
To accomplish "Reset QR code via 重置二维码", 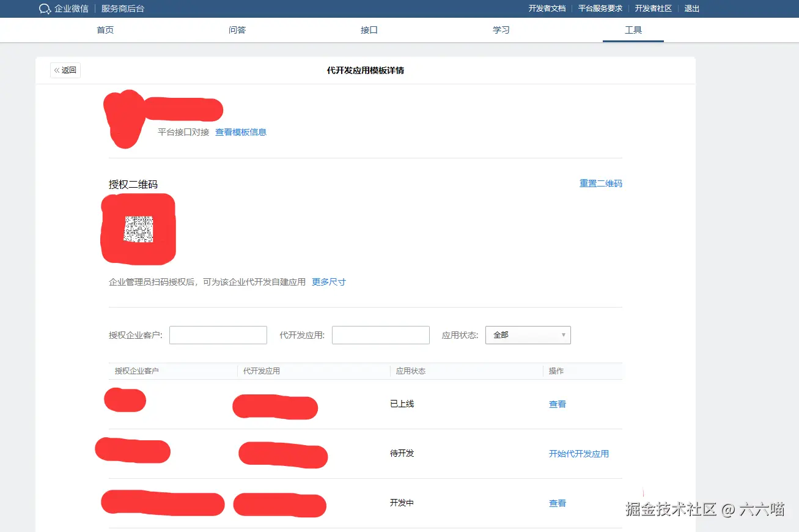I will [x=601, y=183].
